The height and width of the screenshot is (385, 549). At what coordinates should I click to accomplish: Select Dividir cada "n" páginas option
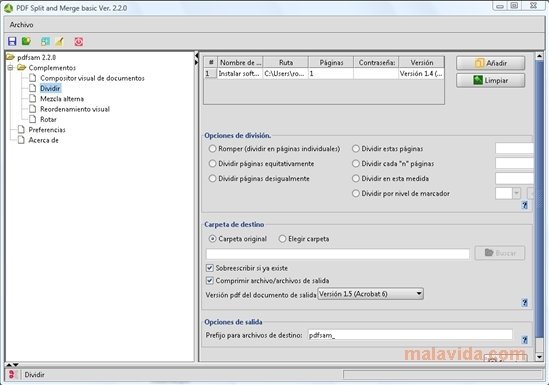coord(355,163)
